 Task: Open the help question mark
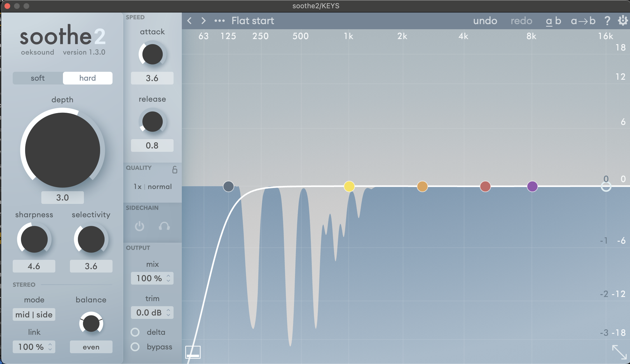(607, 21)
